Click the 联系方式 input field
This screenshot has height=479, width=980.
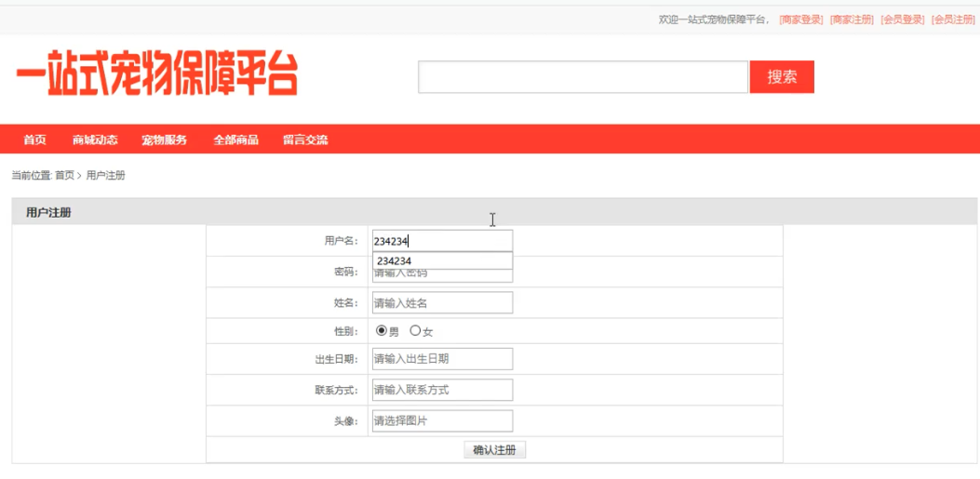tap(442, 391)
